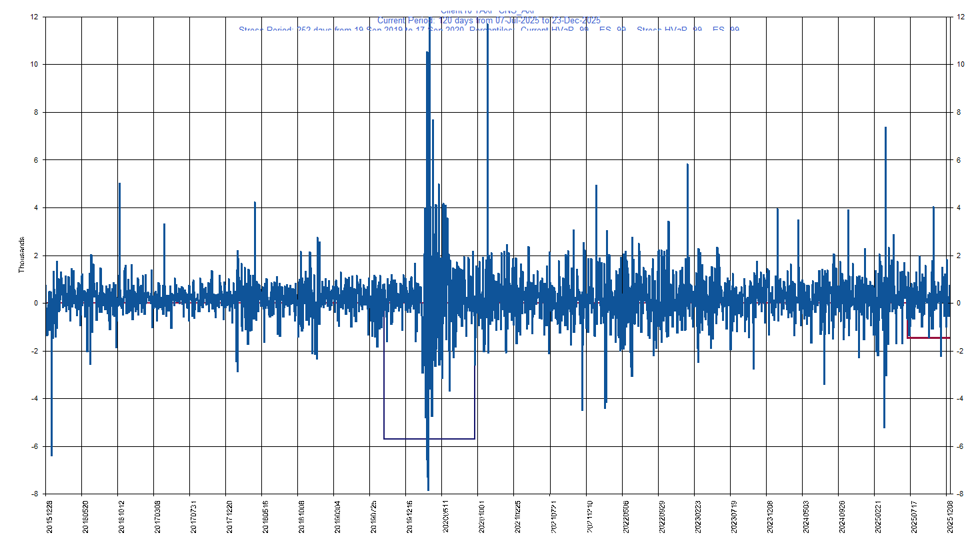Click the 'Stress Period' subtitle text line
Viewport: 980px width, 547px height.
tap(489, 30)
